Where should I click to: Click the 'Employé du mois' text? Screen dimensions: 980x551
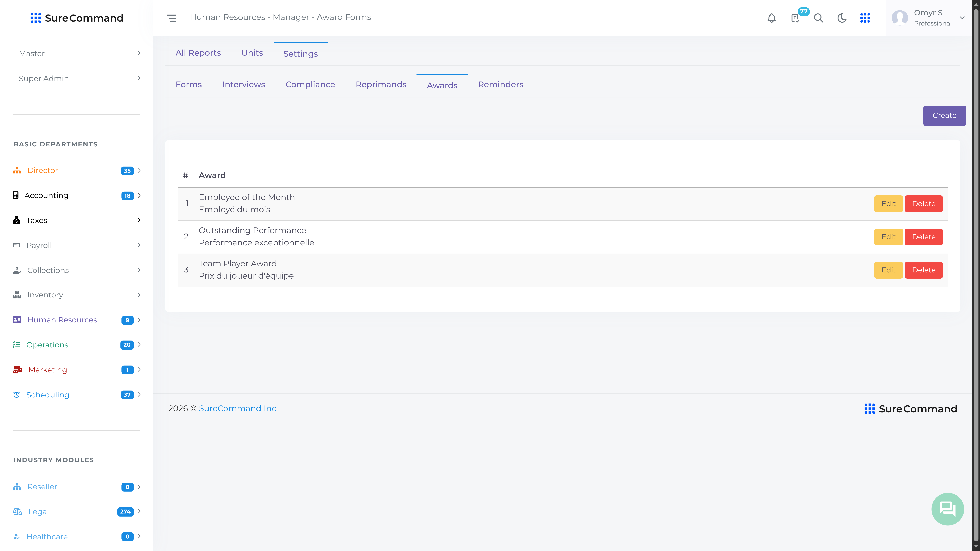[x=234, y=210]
